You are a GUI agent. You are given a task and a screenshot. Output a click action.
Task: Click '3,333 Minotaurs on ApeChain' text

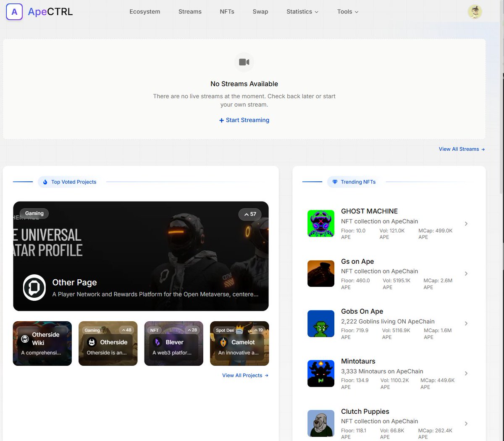[382, 371]
